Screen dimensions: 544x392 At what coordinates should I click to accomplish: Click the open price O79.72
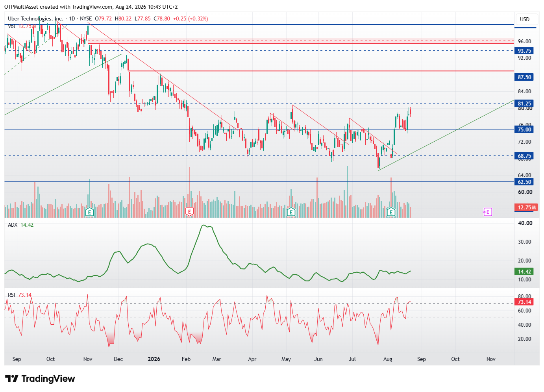click(x=104, y=18)
